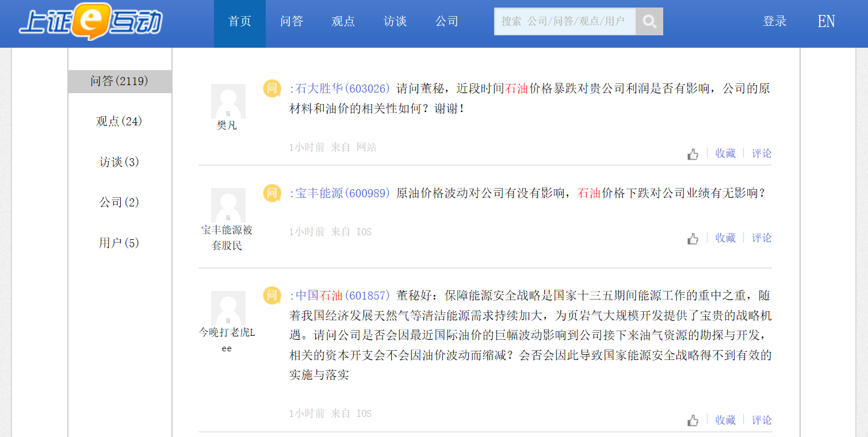868x437 pixels.
Task: Focus the 搜索 公司/问答/观点/用户 field
Action: [x=565, y=21]
